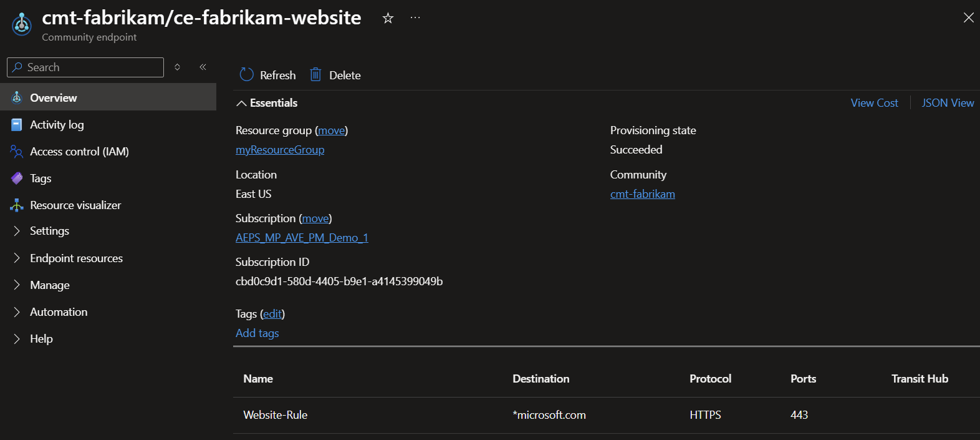The width and height of the screenshot is (980, 440).
Task: Click the community endpoint resource icon in header
Action: tap(22, 24)
